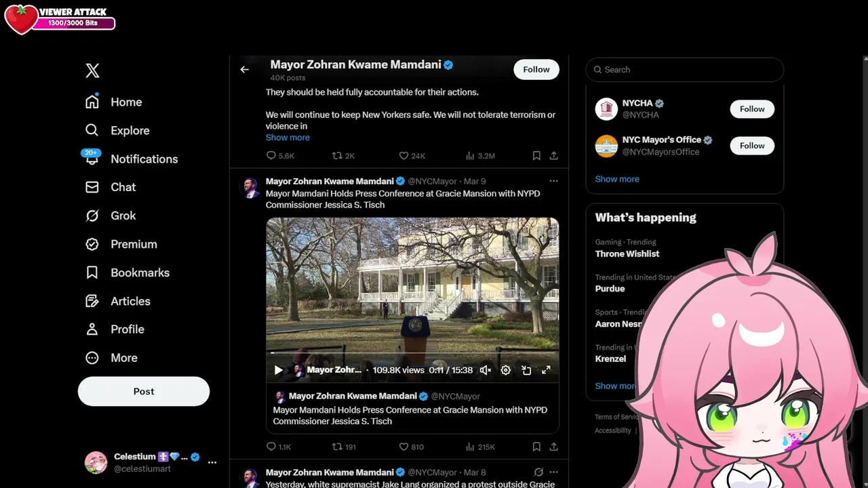Open the Articles section
This screenshot has height=488, width=868.
[x=118, y=301]
